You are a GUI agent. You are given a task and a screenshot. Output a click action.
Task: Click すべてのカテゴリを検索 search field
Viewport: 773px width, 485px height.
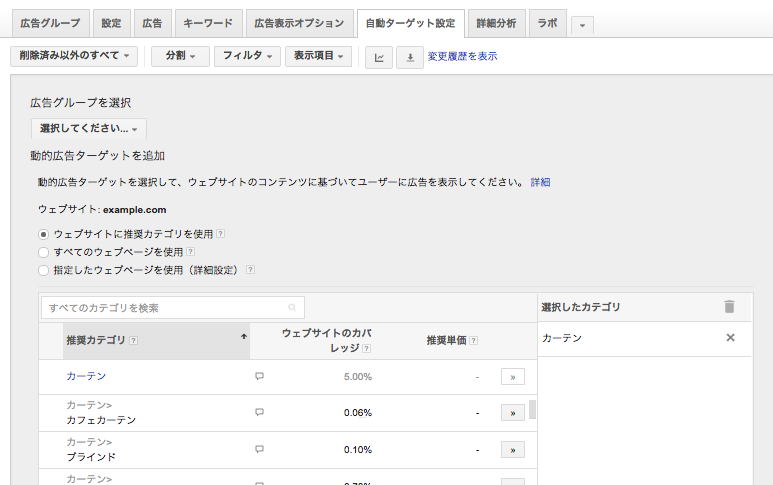(173, 308)
